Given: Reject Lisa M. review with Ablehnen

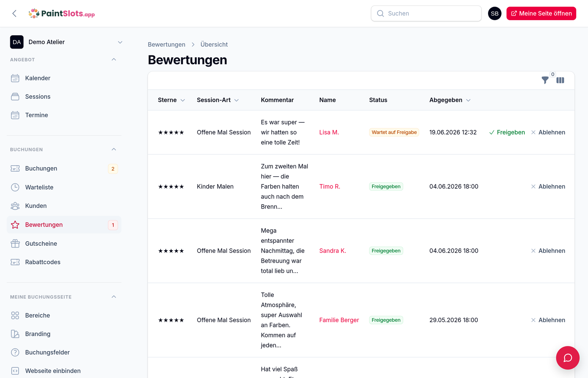Looking at the screenshot, I should tap(548, 132).
